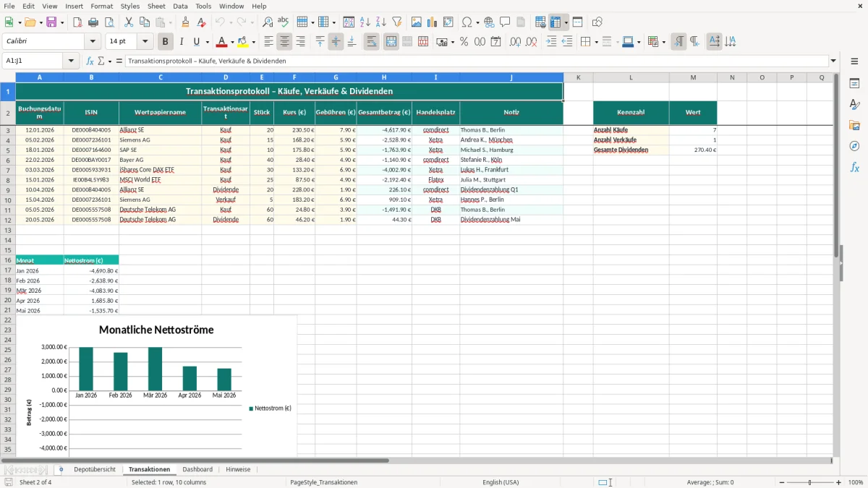Cut selection with scissors icon
868x488 pixels.
tap(129, 22)
